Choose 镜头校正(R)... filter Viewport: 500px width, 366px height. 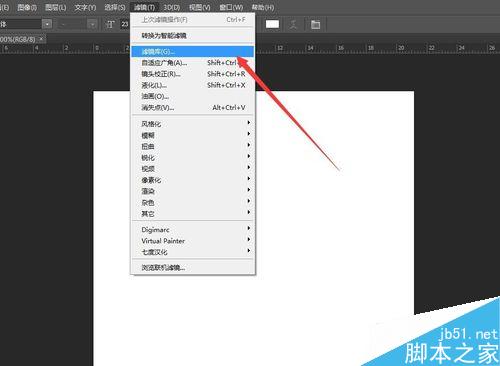coord(193,74)
